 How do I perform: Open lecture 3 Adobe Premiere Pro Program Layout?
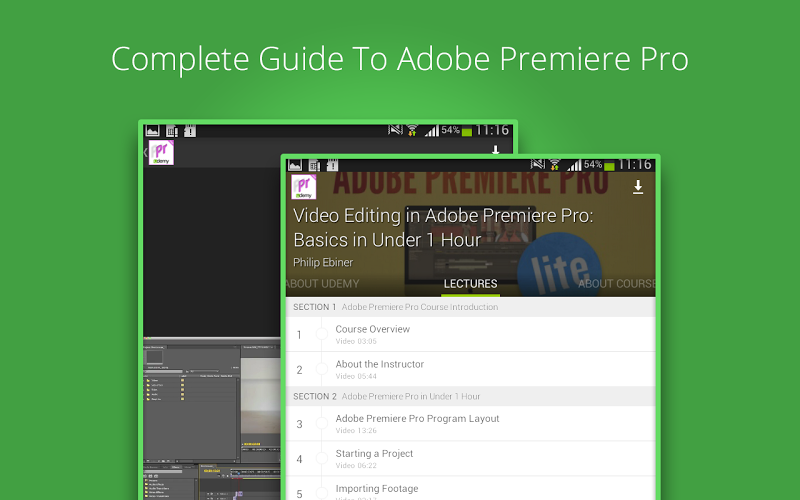pyautogui.click(x=470, y=424)
